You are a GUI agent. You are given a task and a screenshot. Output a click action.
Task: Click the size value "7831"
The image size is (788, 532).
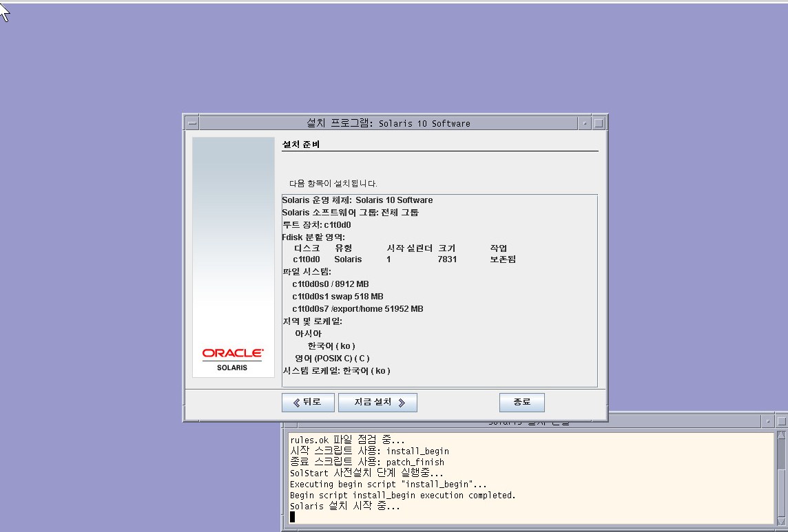(447, 259)
